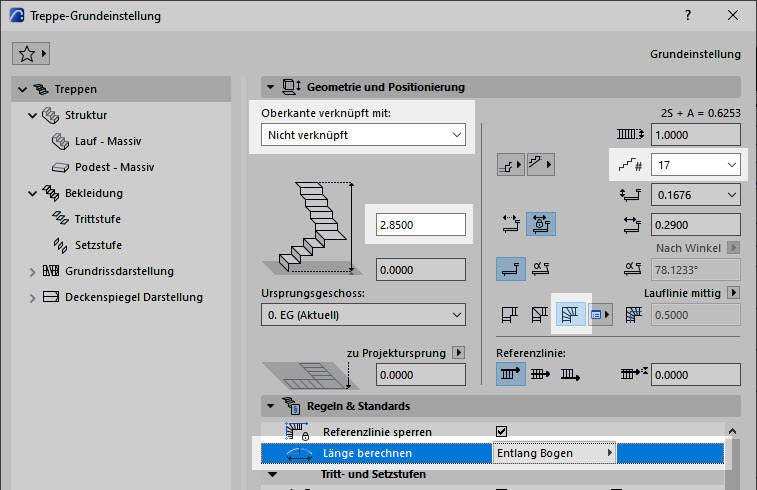Open the 'Oberkante verknüpft mit' dropdown

click(363, 135)
